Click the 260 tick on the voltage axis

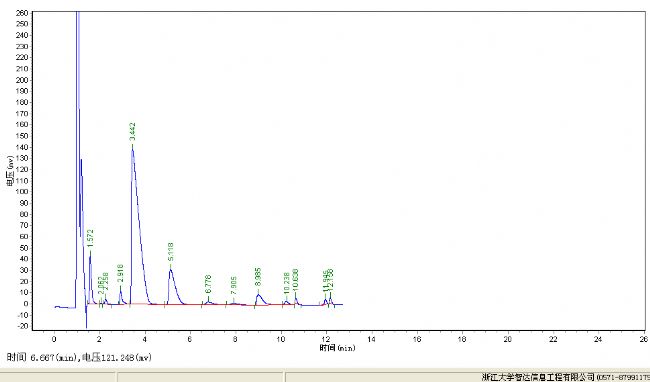(22, 13)
